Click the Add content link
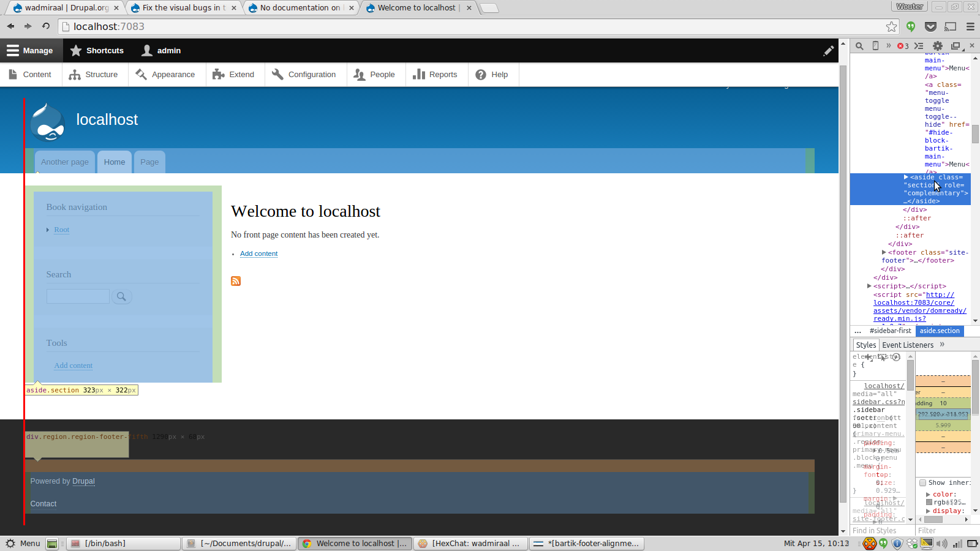This screenshot has width=980, height=551. pyautogui.click(x=258, y=253)
